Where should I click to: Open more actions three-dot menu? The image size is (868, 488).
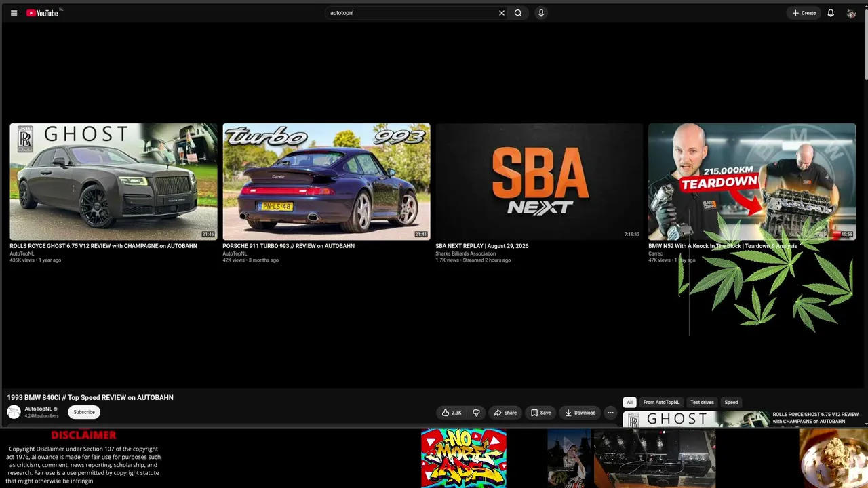[x=610, y=413]
